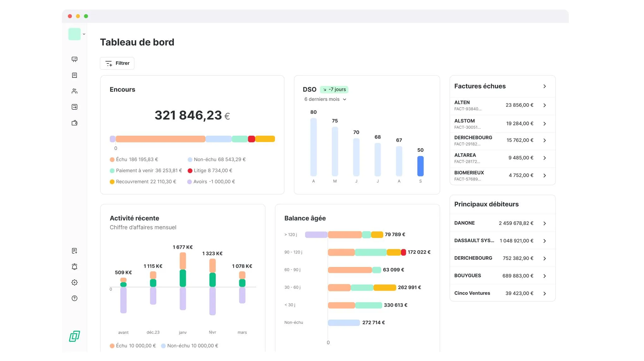Open the presentation board icon in sidebar
Viewport: 644px width, 361px height.
pos(75,59)
